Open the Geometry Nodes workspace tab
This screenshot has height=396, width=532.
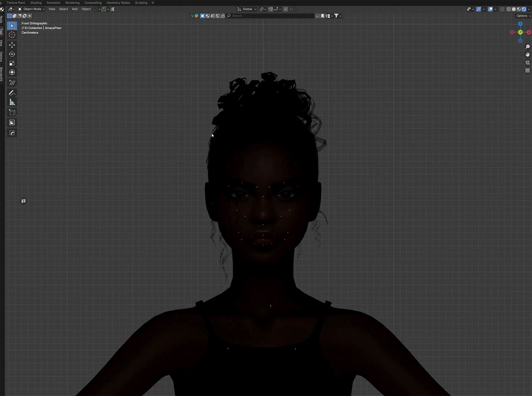point(118,3)
